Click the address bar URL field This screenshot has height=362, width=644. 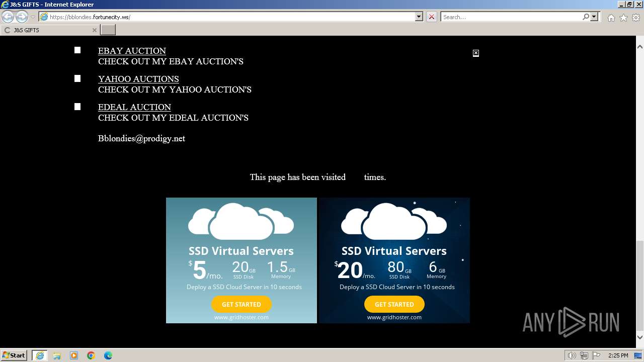click(231, 17)
